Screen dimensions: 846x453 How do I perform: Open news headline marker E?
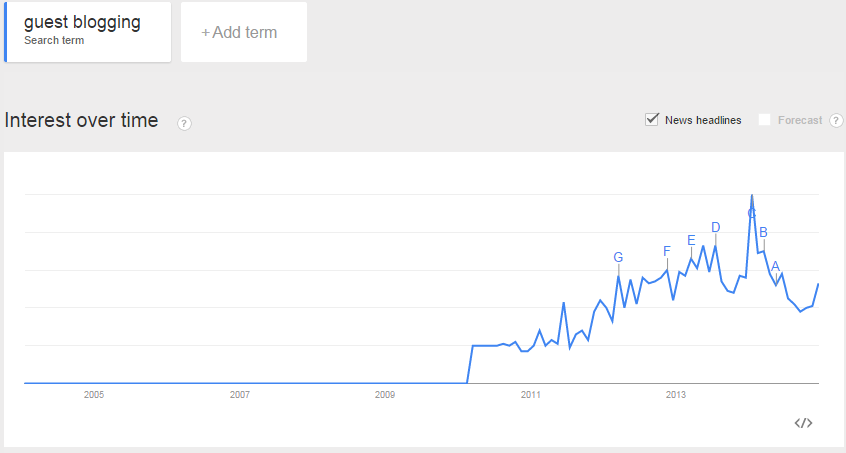(691, 241)
